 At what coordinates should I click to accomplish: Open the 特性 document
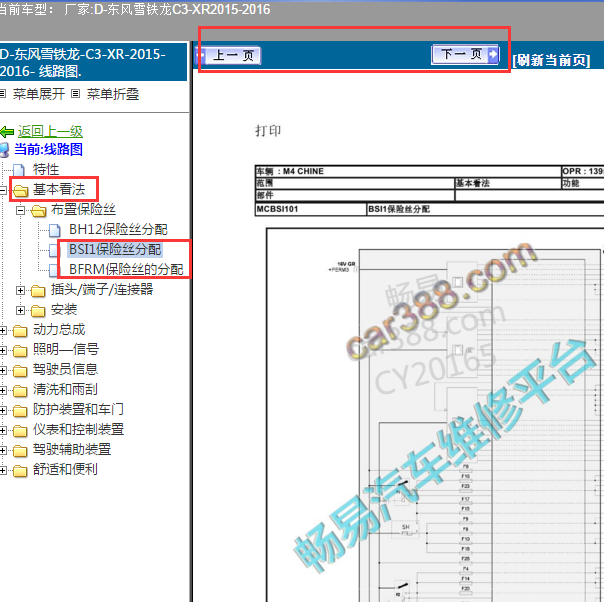click(46, 169)
